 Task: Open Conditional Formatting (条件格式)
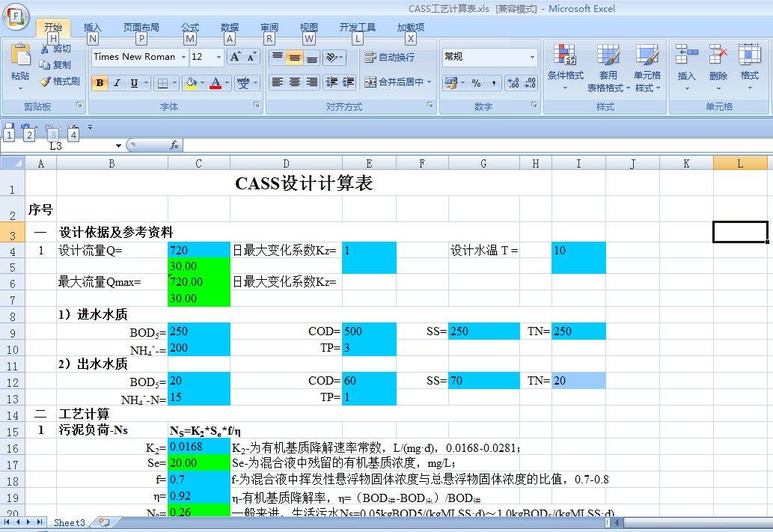(x=565, y=66)
